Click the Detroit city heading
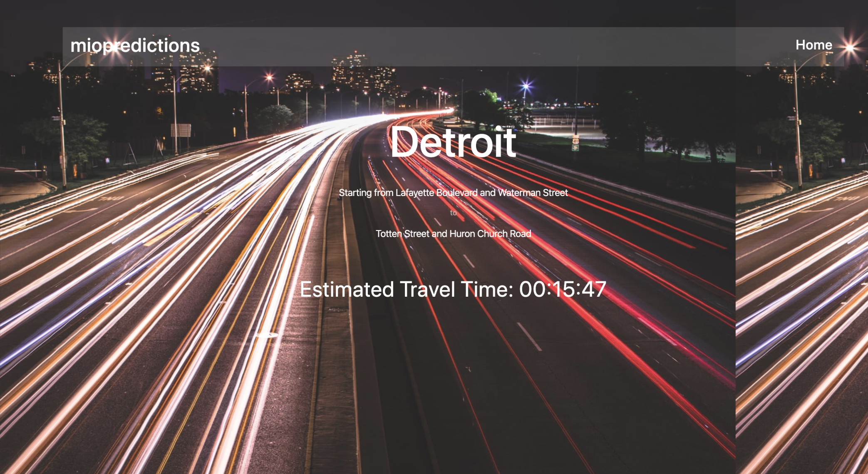The height and width of the screenshot is (474, 868). pos(453,142)
